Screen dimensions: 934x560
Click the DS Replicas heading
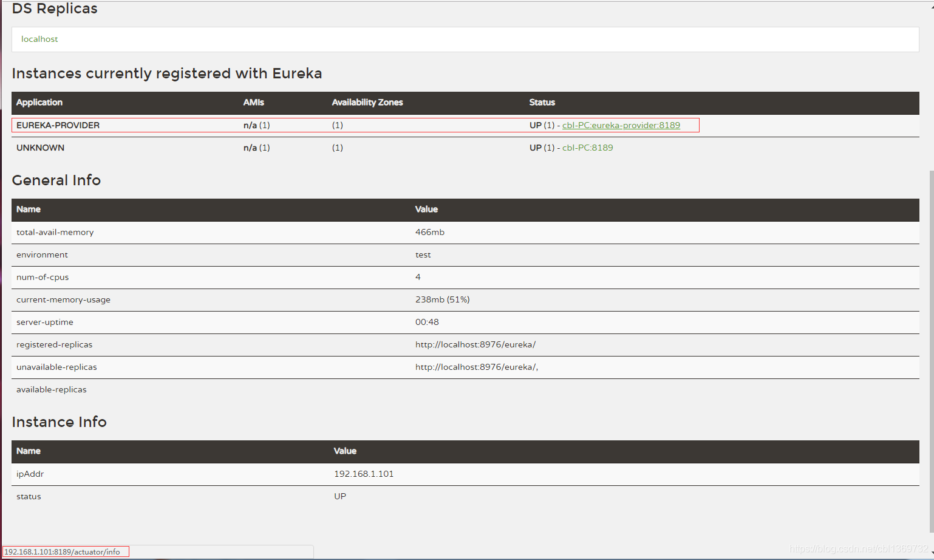[55, 9]
